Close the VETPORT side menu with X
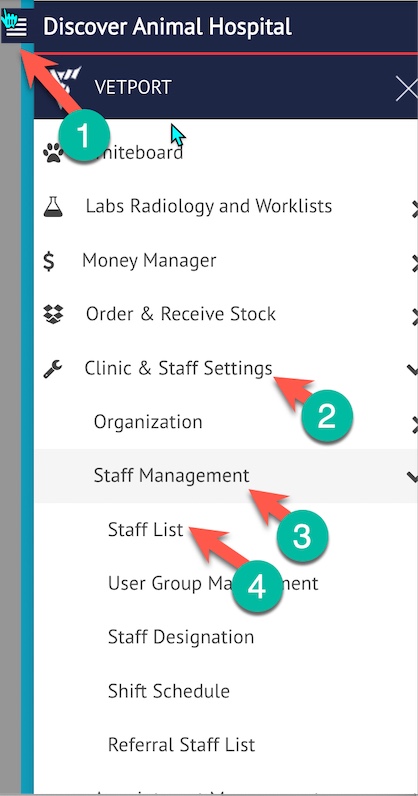This screenshot has height=796, width=418. (407, 90)
